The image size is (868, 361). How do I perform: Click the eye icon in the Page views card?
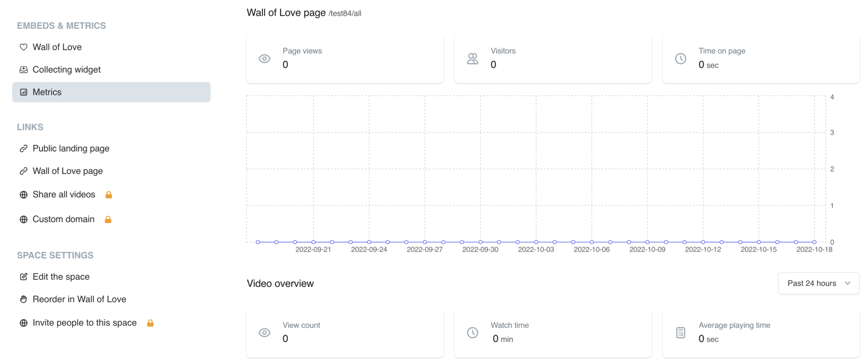pyautogui.click(x=264, y=59)
